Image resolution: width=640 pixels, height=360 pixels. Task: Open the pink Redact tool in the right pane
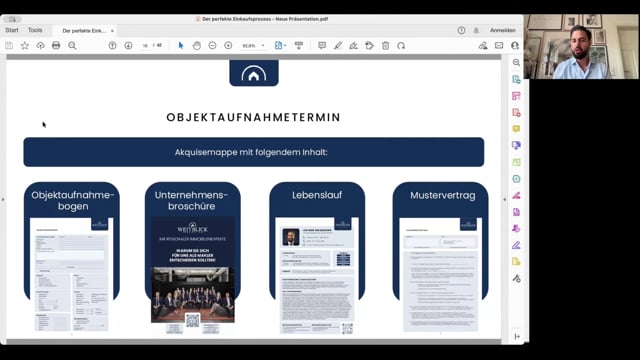point(516,196)
